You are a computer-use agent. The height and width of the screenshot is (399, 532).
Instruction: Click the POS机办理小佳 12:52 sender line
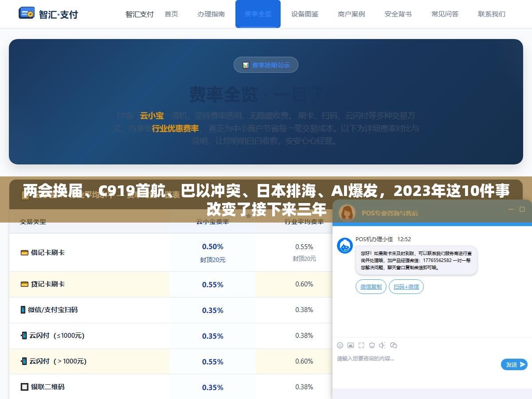click(383, 239)
